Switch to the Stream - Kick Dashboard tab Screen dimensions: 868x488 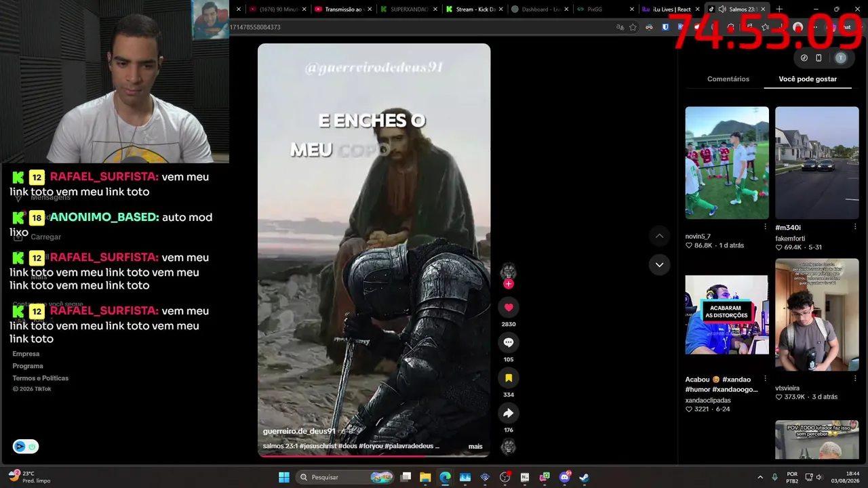(473, 9)
